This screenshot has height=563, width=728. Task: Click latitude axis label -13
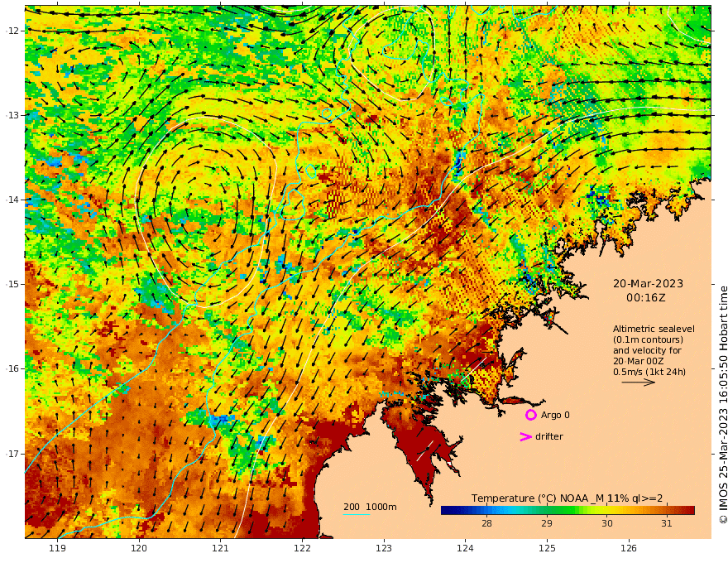click(12, 115)
